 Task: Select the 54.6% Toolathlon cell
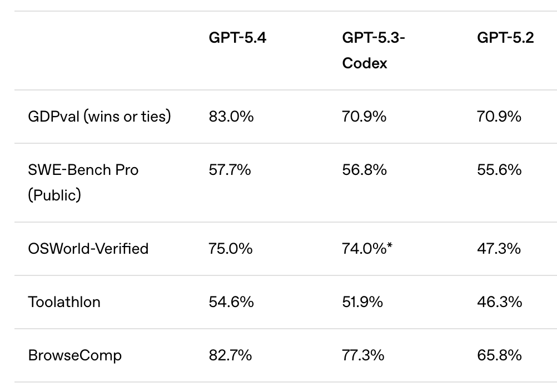point(231,301)
